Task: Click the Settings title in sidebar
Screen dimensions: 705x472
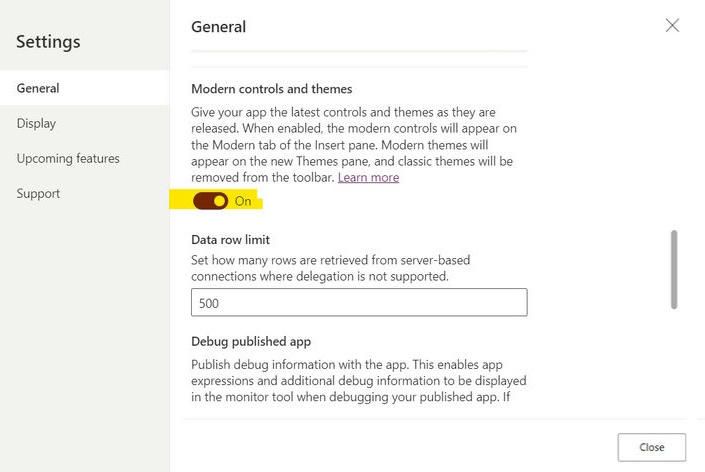Action: [48, 42]
